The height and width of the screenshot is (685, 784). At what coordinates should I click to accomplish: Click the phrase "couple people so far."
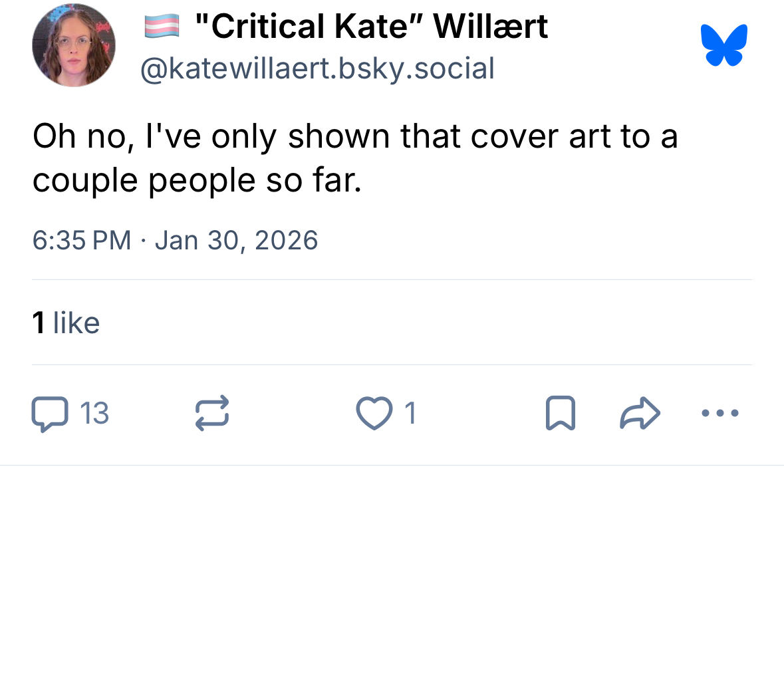click(197, 180)
